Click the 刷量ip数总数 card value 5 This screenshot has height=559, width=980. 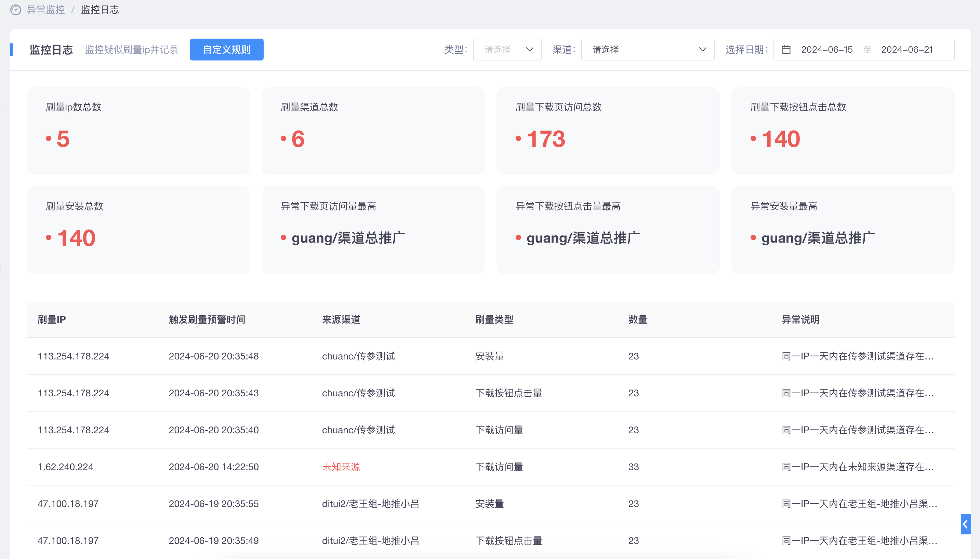[x=63, y=139]
